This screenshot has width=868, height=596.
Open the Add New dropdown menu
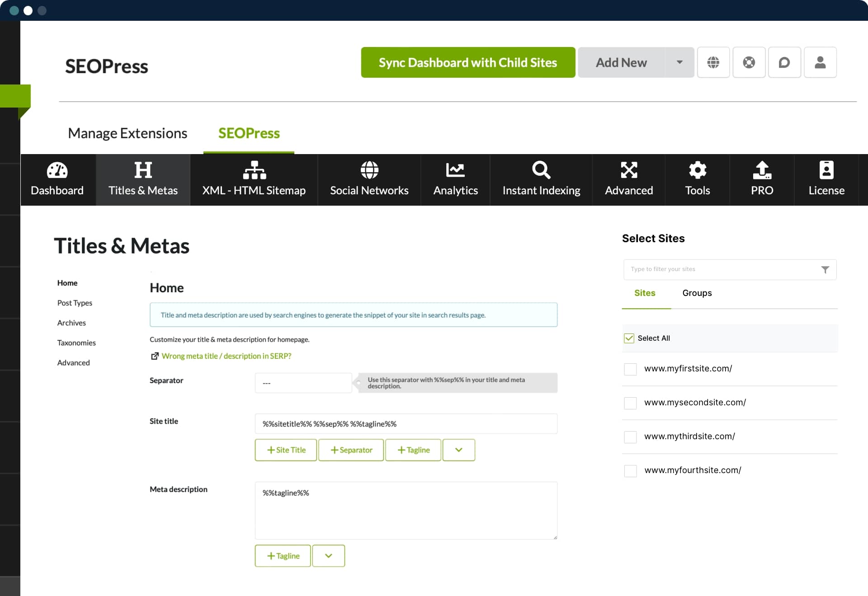point(679,62)
